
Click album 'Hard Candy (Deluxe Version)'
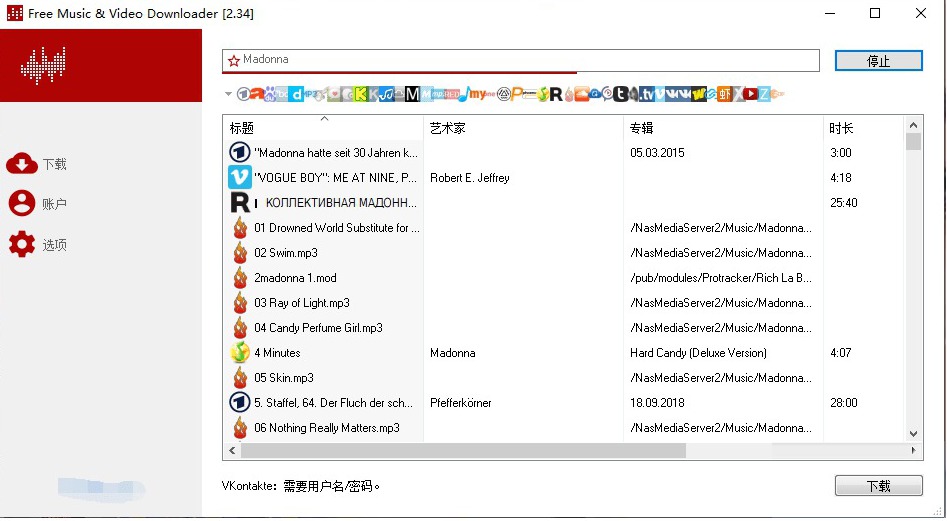[698, 353]
